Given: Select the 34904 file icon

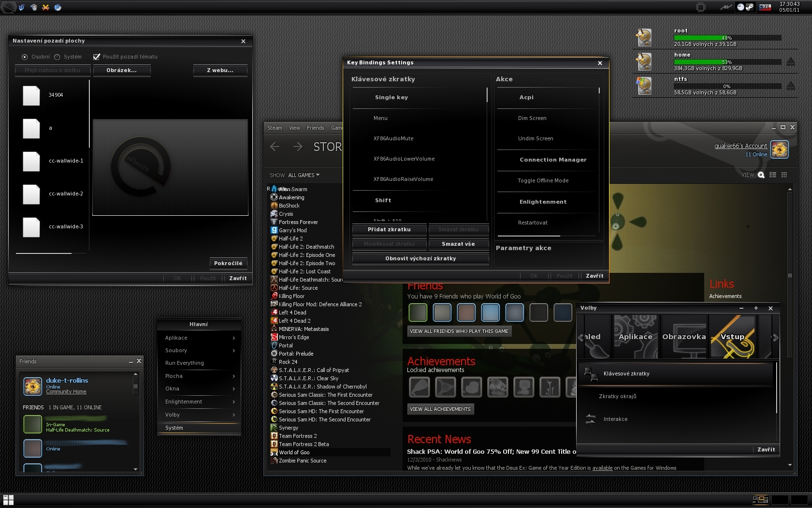Looking at the screenshot, I should (x=31, y=95).
